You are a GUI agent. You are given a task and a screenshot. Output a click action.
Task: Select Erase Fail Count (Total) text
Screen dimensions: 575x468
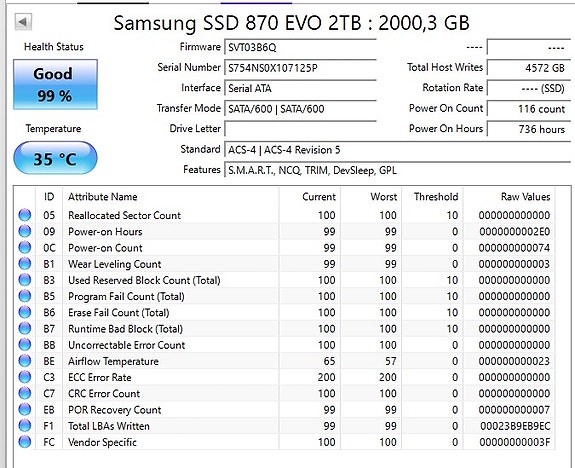click(x=119, y=312)
